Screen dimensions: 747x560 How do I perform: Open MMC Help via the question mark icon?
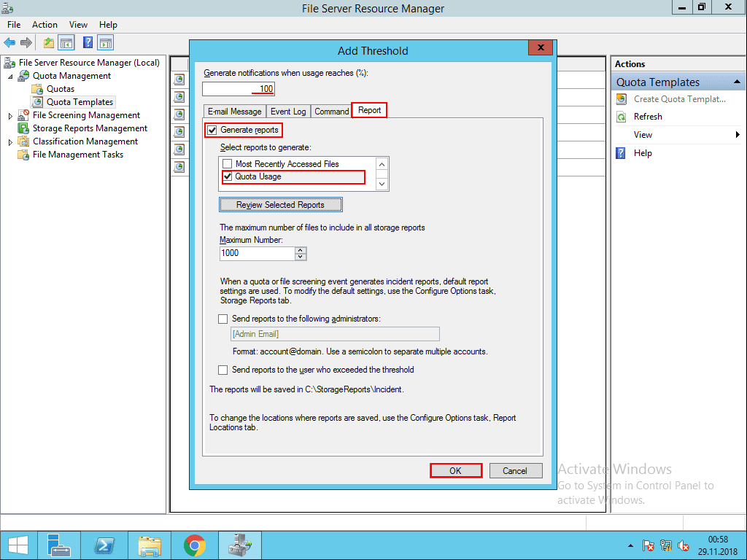point(87,42)
